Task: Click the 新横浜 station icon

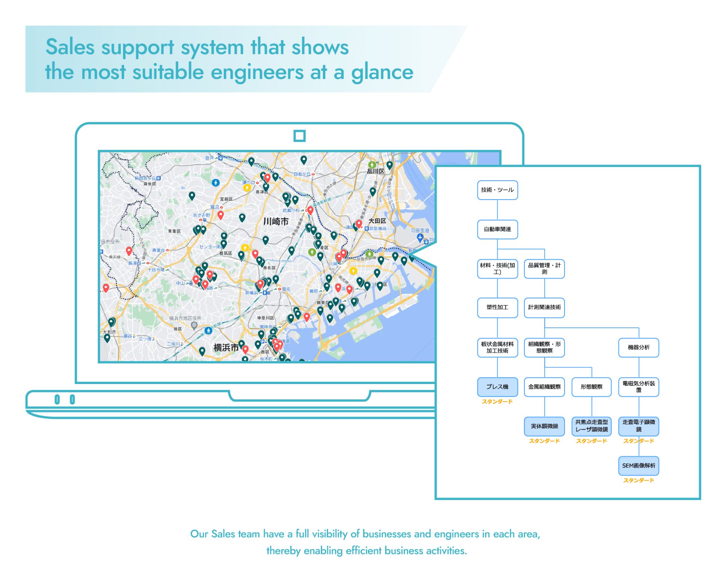Action: coord(265,293)
